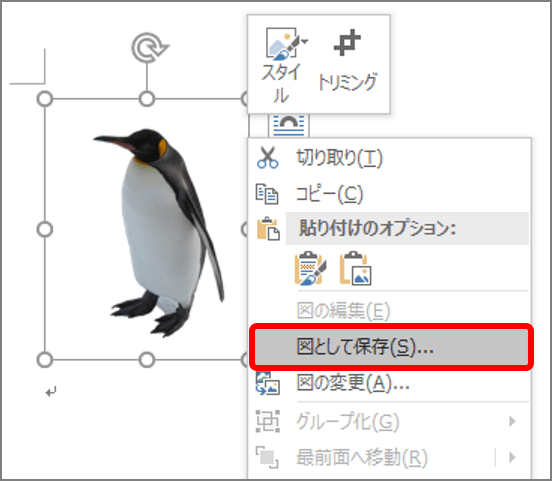Image resolution: width=552 pixels, height=481 pixels.
Task: Open the スタイル picture styles button
Action: (283, 65)
